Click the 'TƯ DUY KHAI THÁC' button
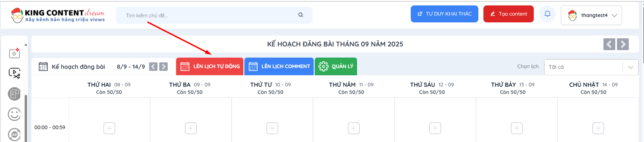Image resolution: width=644 pixels, height=142 pixels. (x=444, y=14)
